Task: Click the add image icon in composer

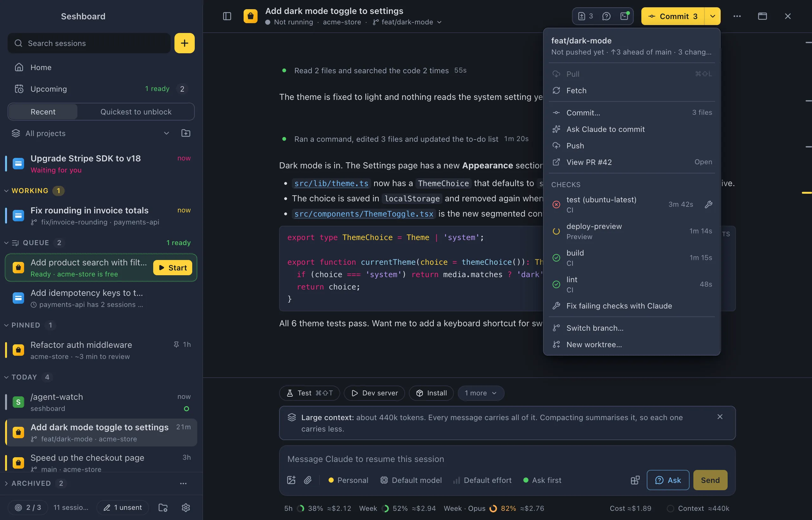Action: click(x=291, y=480)
